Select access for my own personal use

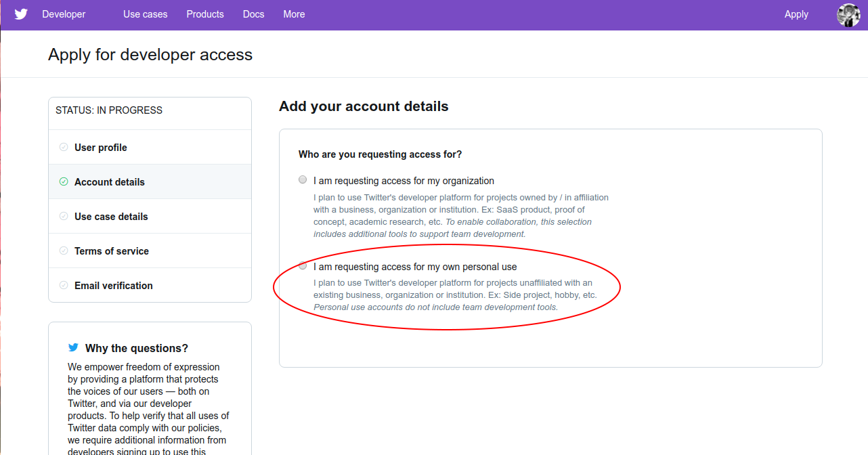coord(303,265)
